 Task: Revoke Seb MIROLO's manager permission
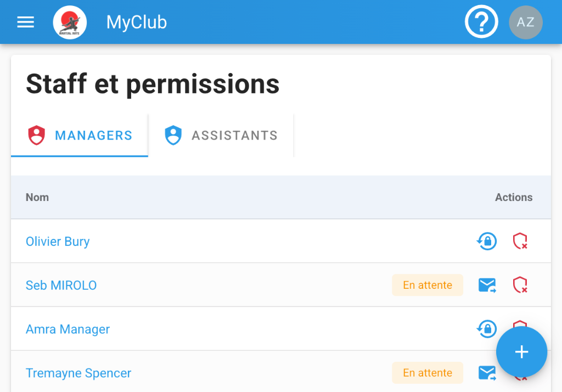520,285
